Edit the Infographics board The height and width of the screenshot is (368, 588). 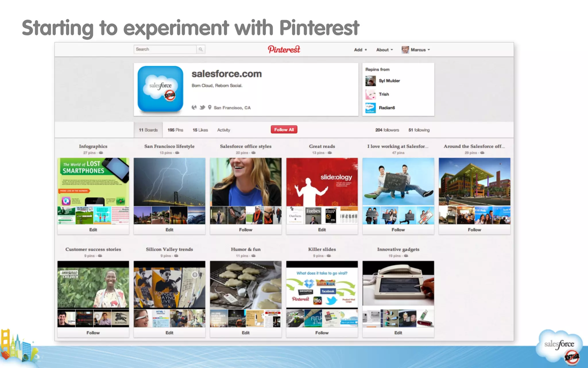pyautogui.click(x=93, y=230)
